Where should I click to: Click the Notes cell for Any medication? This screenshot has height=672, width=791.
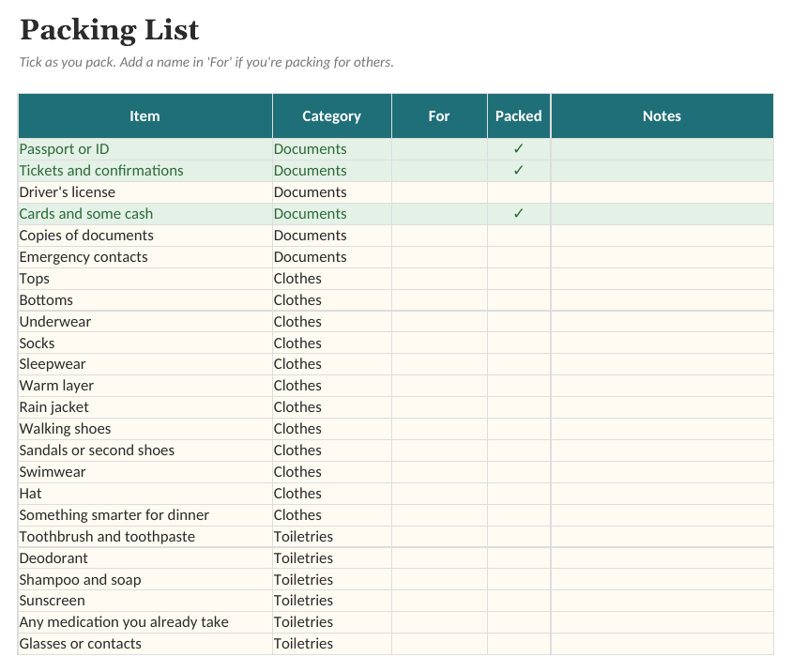click(x=662, y=622)
